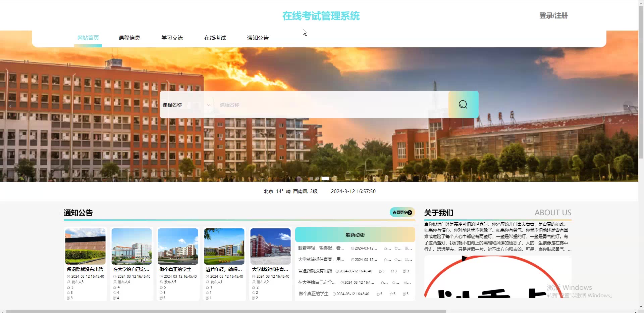Click star icon on 发布人4 card

pyautogui.click(x=115, y=293)
